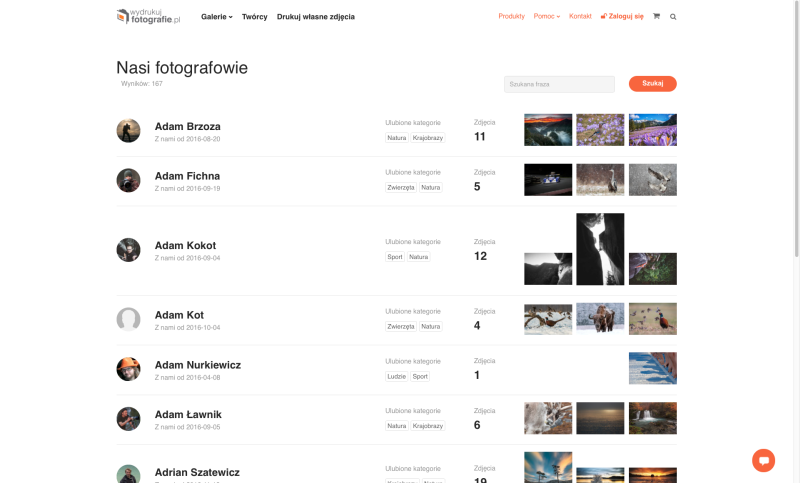Viewport: 800px width, 483px height.
Task: Open Adam Nurkiewicz's avatar
Action: point(129,369)
